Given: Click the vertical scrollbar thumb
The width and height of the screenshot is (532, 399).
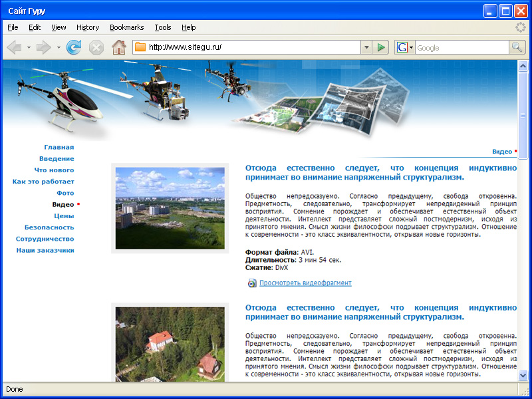Looking at the screenshot, I should [523, 116].
